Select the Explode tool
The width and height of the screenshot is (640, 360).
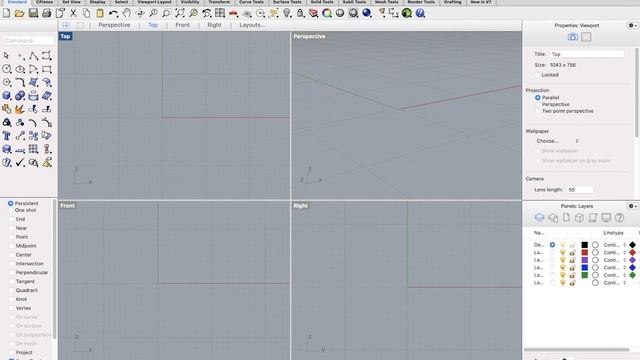tap(20, 109)
